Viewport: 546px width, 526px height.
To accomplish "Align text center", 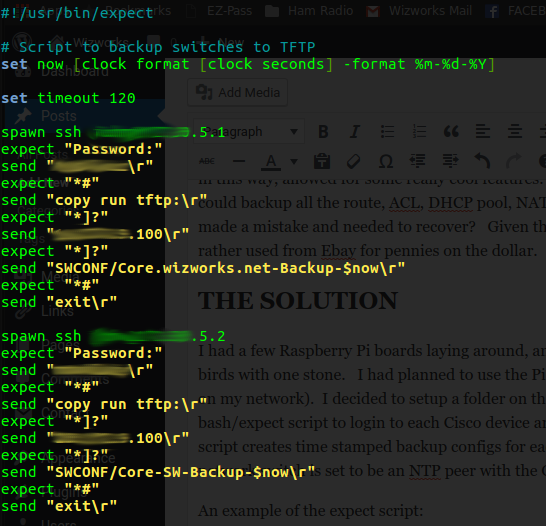I will (x=515, y=132).
